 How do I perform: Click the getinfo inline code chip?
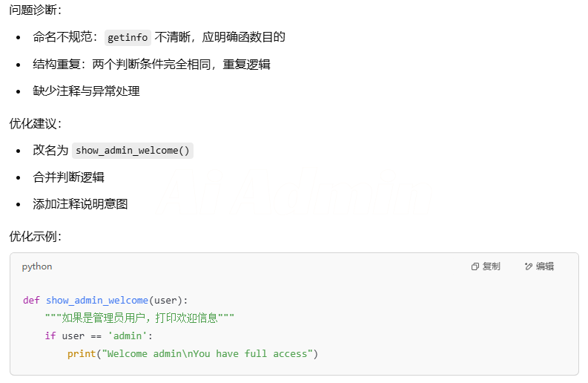pyautogui.click(x=128, y=38)
